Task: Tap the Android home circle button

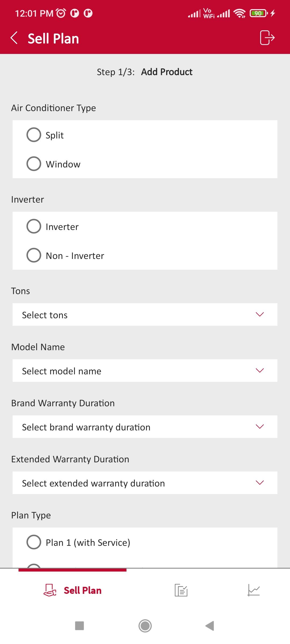Action: pos(145,626)
